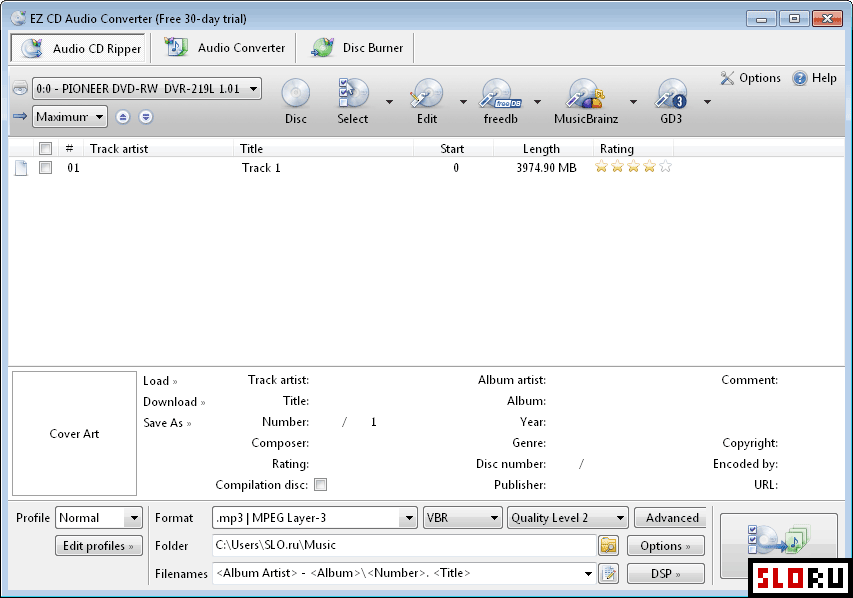The width and height of the screenshot is (853, 598).
Task: Click the Save As cover art link
Action: point(167,423)
